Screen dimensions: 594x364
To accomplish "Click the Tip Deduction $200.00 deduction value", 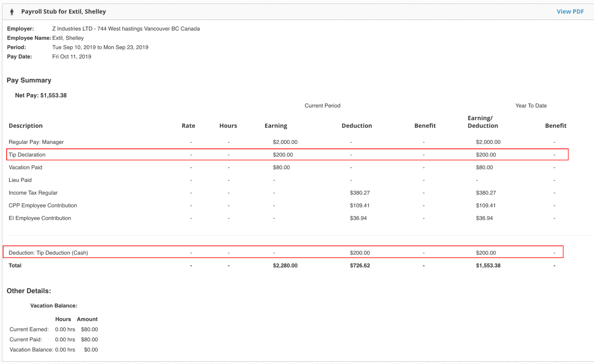I will click(x=360, y=253).
